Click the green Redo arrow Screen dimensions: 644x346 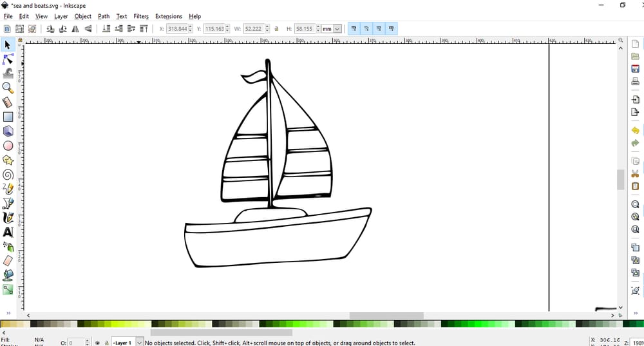[635, 143]
